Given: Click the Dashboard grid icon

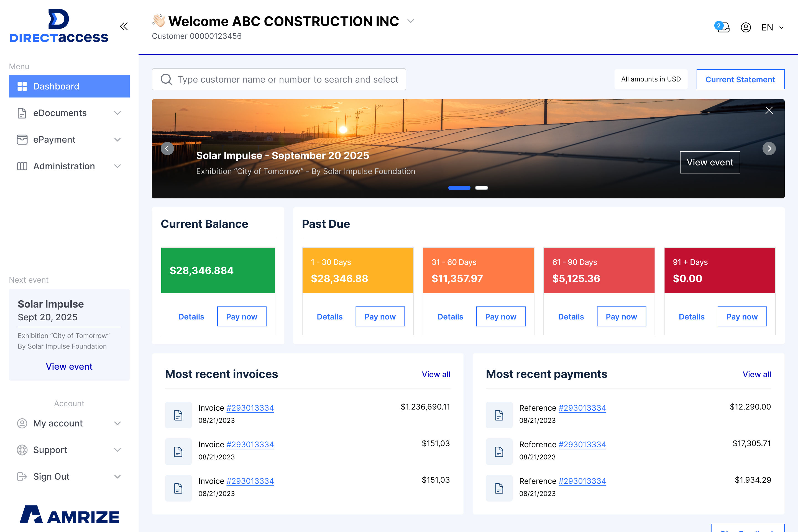Looking at the screenshot, I should [22, 86].
